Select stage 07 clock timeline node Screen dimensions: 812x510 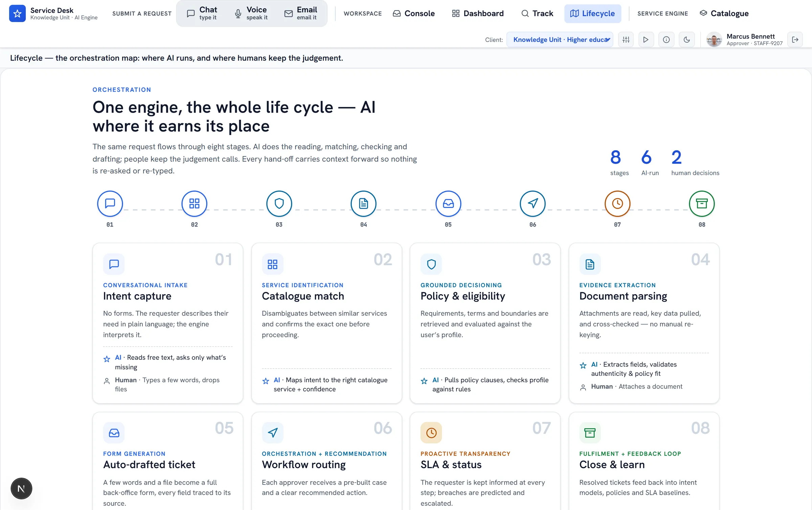(617, 204)
